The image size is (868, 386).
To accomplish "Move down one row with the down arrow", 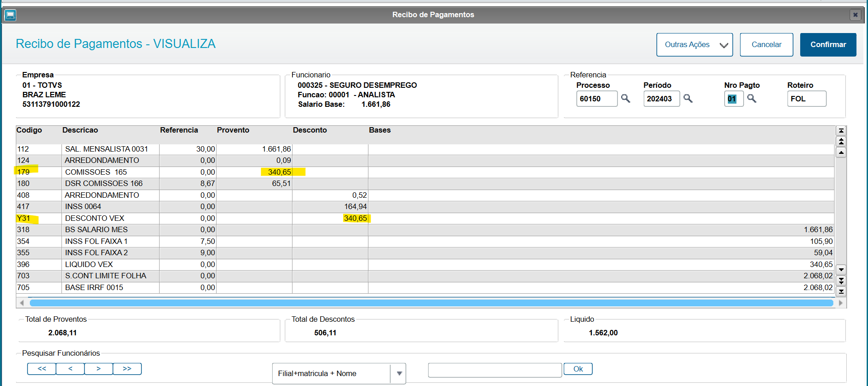I will [841, 270].
